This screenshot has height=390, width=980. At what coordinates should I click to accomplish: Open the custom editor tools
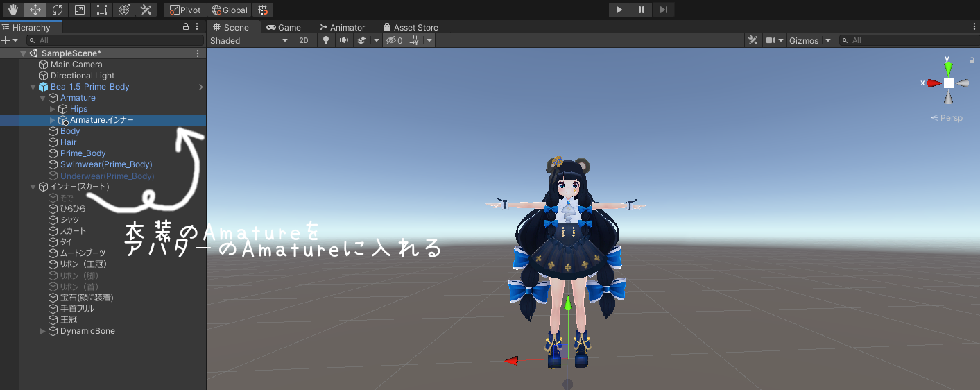click(146, 10)
